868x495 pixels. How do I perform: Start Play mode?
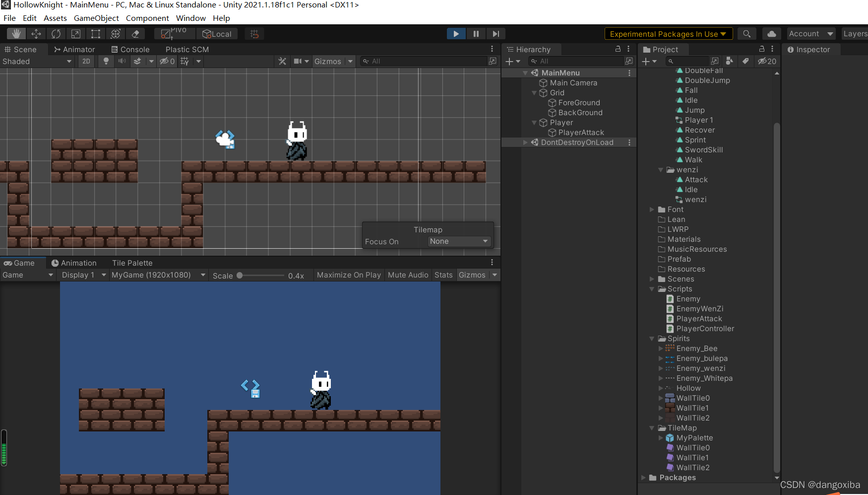pyautogui.click(x=456, y=34)
